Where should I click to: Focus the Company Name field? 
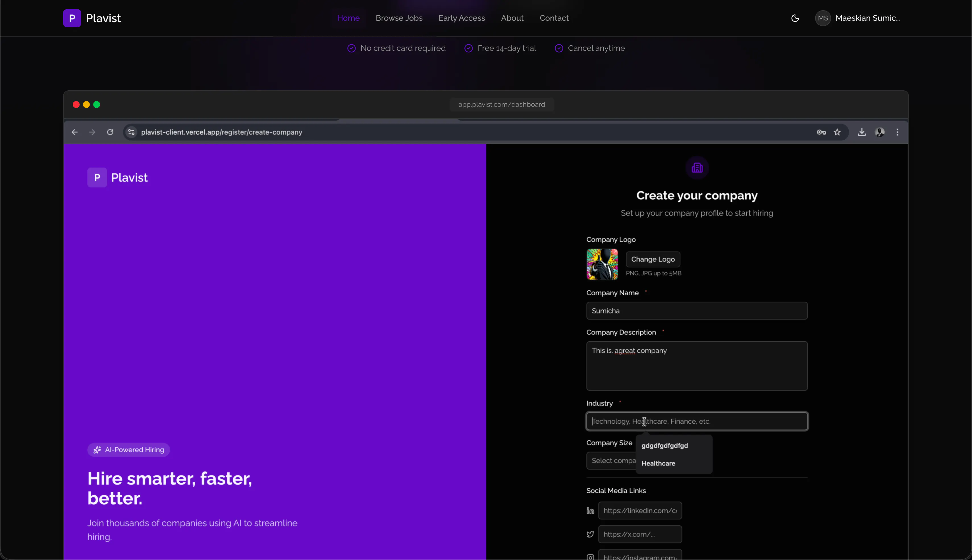pyautogui.click(x=697, y=311)
